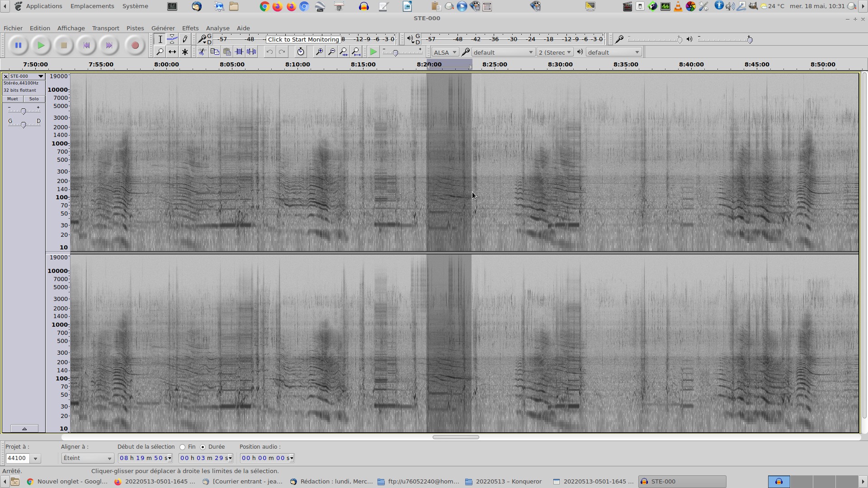868x488 pixels.
Task: Open the sync-lock clock icon
Action: pos(301,52)
